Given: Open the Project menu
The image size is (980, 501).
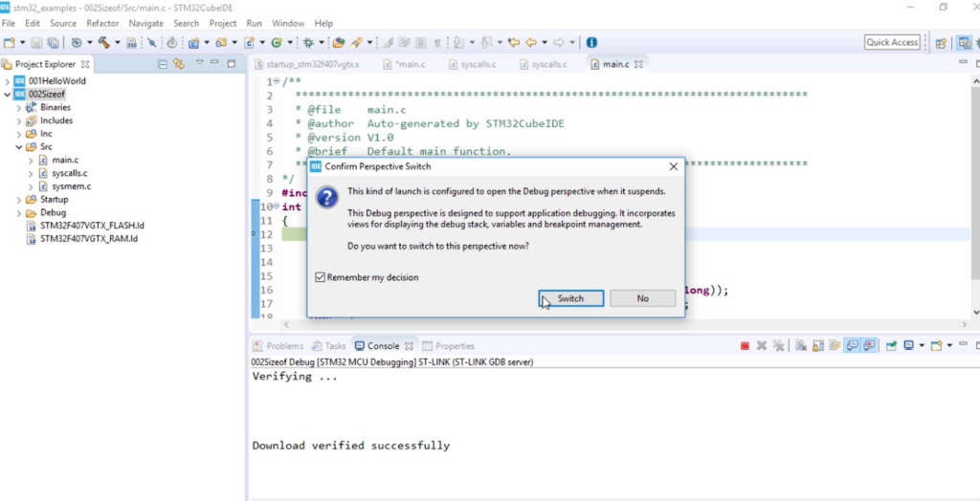Looking at the screenshot, I should point(222,23).
